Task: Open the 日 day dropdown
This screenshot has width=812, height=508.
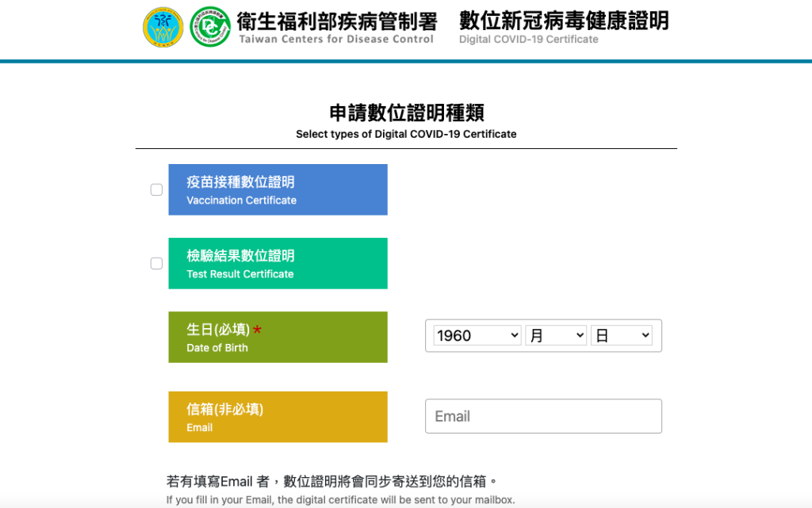Action: tap(621, 335)
